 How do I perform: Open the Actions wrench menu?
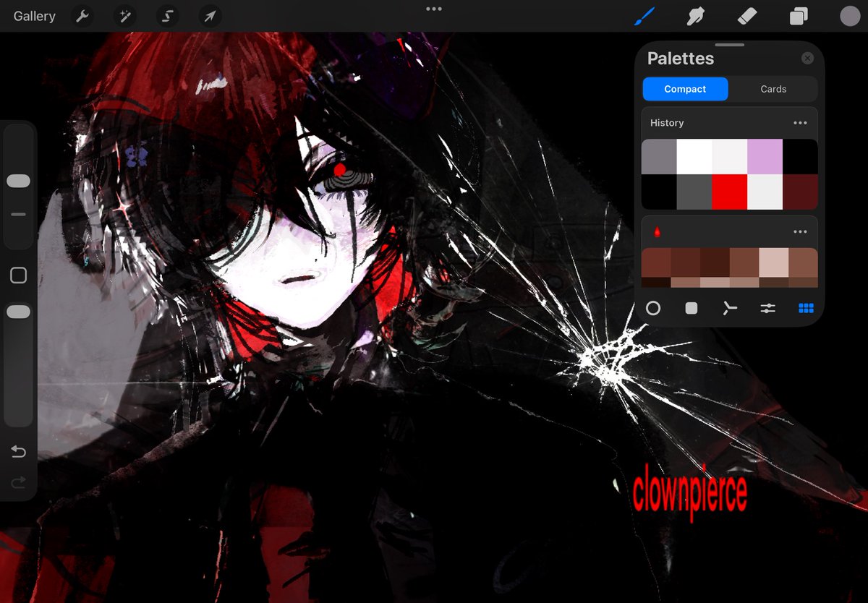(x=81, y=16)
